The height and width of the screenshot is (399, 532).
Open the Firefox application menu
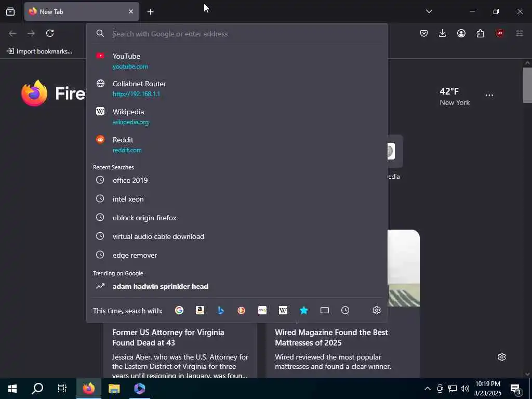[x=520, y=33]
